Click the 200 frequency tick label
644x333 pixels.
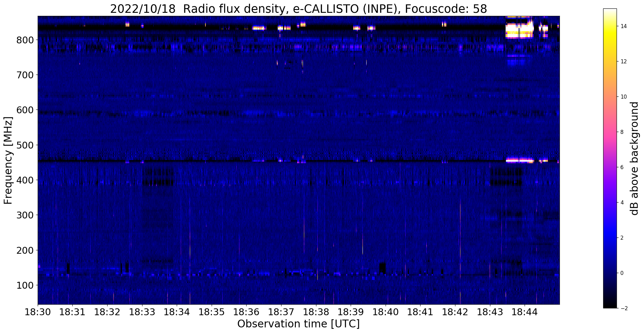pyautogui.click(x=26, y=250)
